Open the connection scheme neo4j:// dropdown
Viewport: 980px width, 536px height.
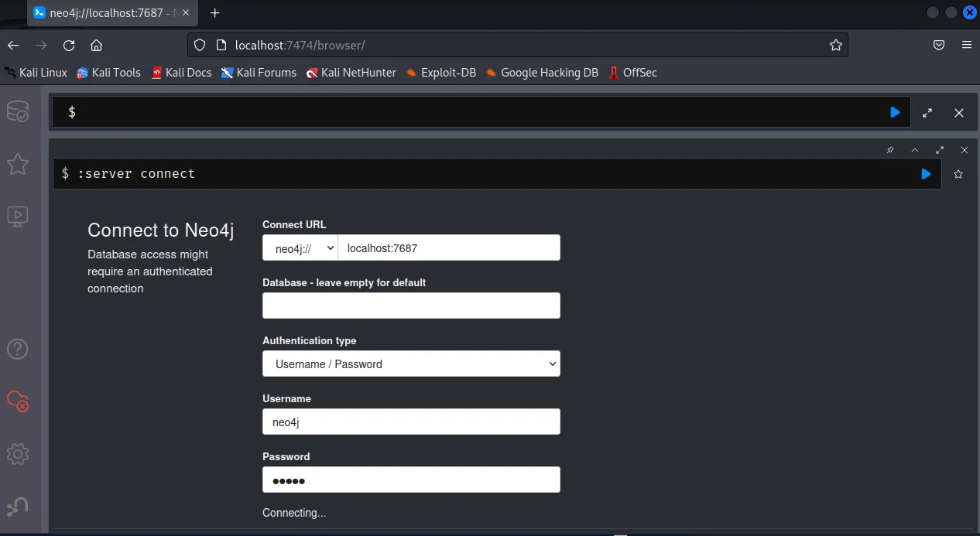click(300, 248)
